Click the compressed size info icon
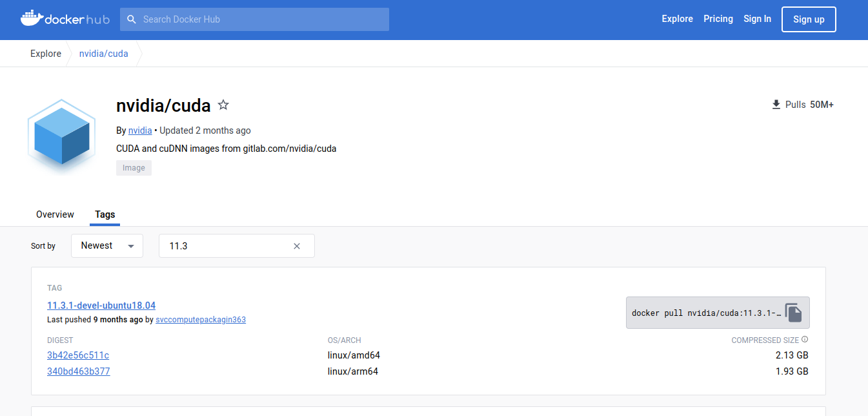The image size is (868, 416). 805,340
